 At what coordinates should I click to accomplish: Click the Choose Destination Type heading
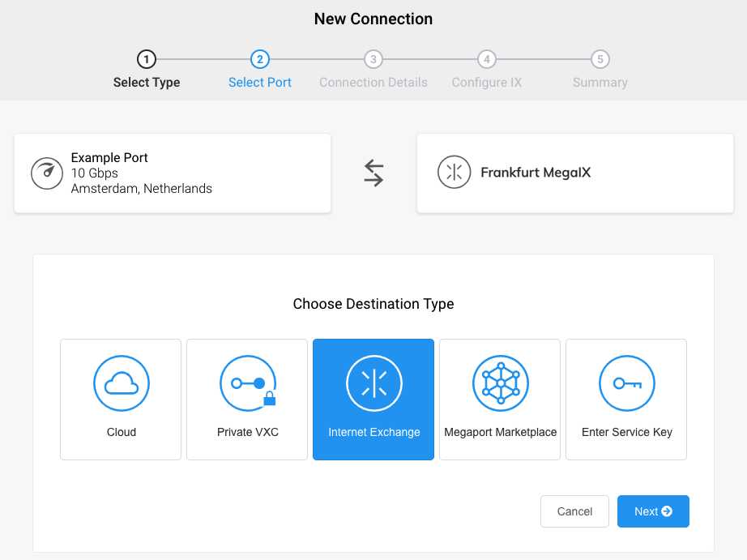(373, 304)
